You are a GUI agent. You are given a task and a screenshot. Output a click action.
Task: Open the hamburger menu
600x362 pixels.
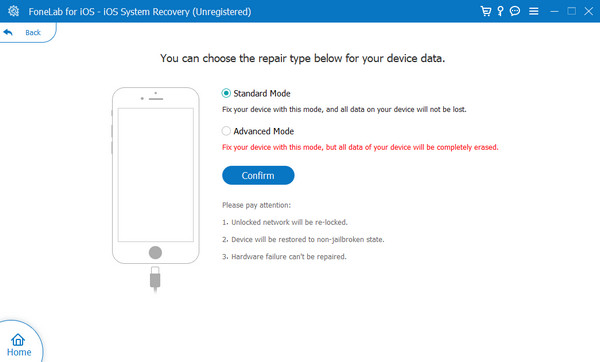point(534,11)
